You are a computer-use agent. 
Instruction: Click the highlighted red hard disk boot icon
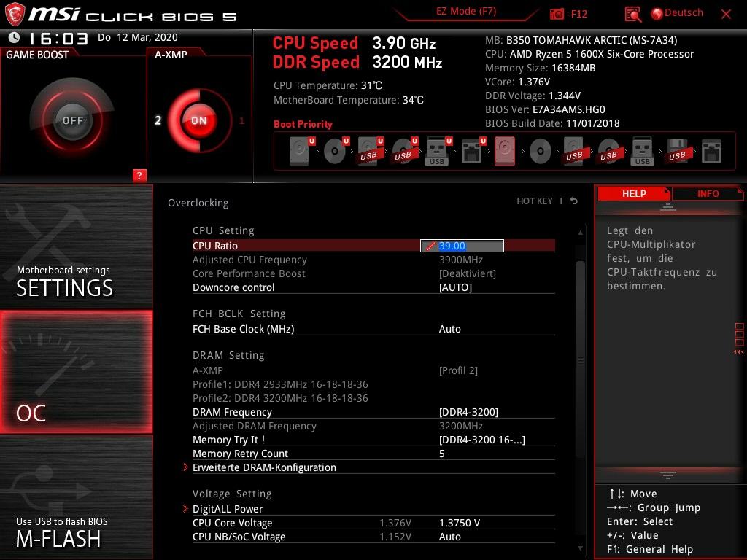505,151
